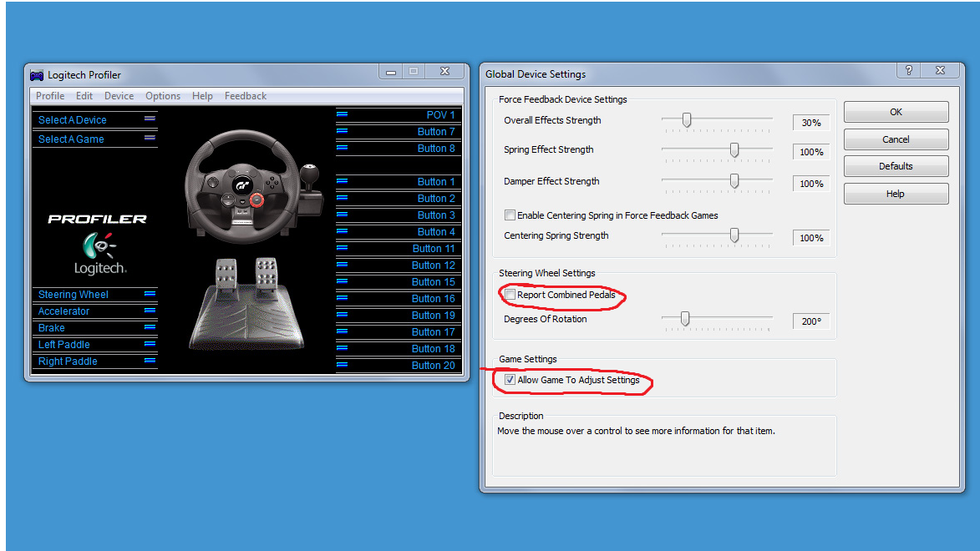
Task: Open Accelerator axis assignment
Action: (95, 311)
